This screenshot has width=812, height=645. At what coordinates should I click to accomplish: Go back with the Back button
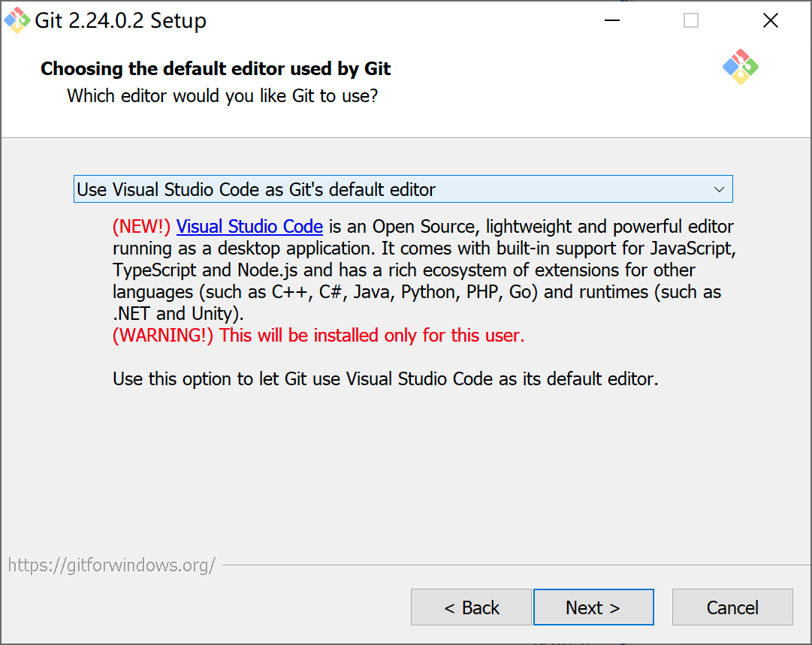pyautogui.click(x=471, y=607)
